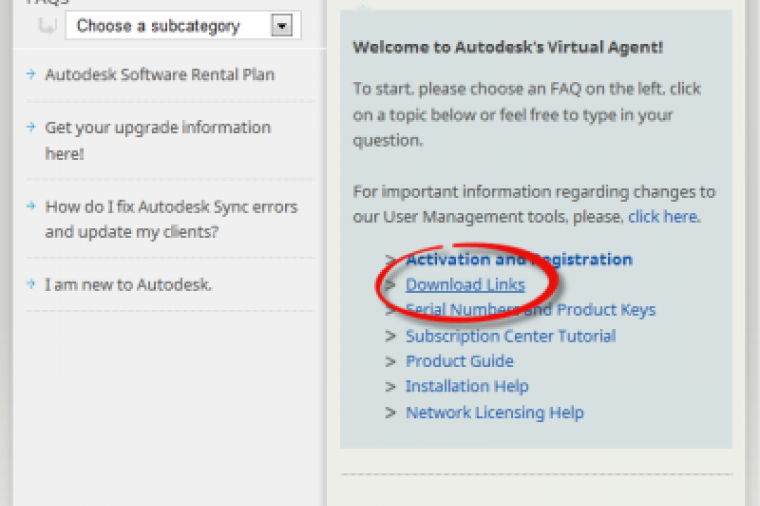Image resolution: width=760 pixels, height=506 pixels.
Task: Click the circled Download Links topic
Action: pos(465,285)
